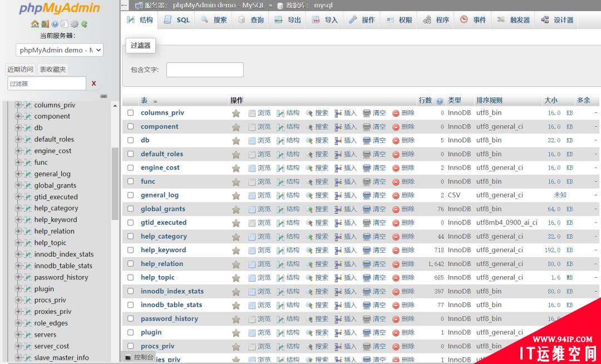Expand role_edges in the navigation tree
Image resolution: width=601 pixels, height=364 pixels.
[18, 323]
